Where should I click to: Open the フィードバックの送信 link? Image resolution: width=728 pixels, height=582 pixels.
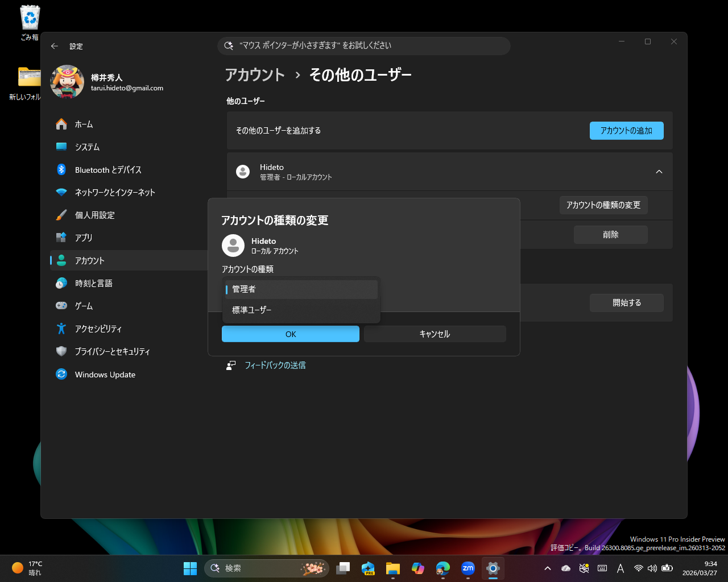(x=275, y=365)
